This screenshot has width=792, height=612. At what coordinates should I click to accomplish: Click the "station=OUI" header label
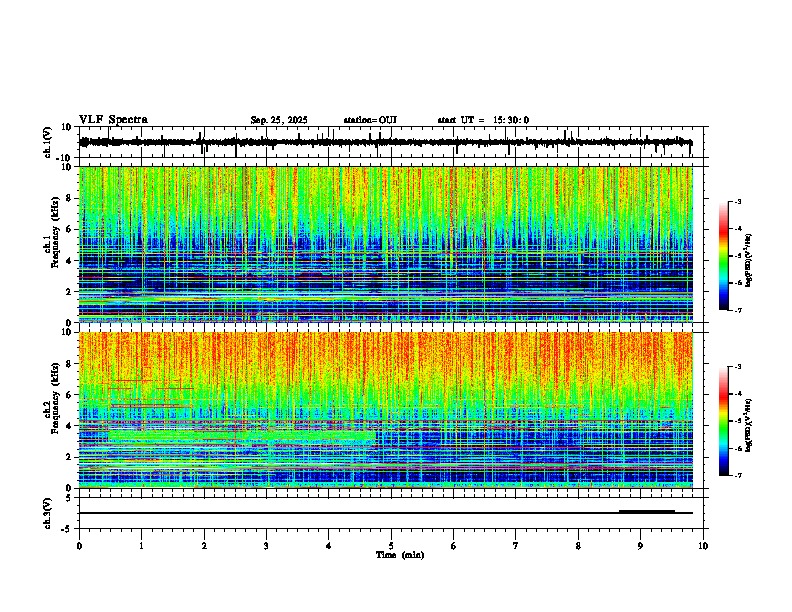pyautogui.click(x=370, y=120)
